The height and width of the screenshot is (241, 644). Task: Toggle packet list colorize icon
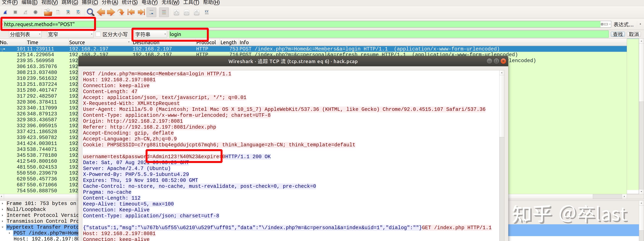click(164, 12)
